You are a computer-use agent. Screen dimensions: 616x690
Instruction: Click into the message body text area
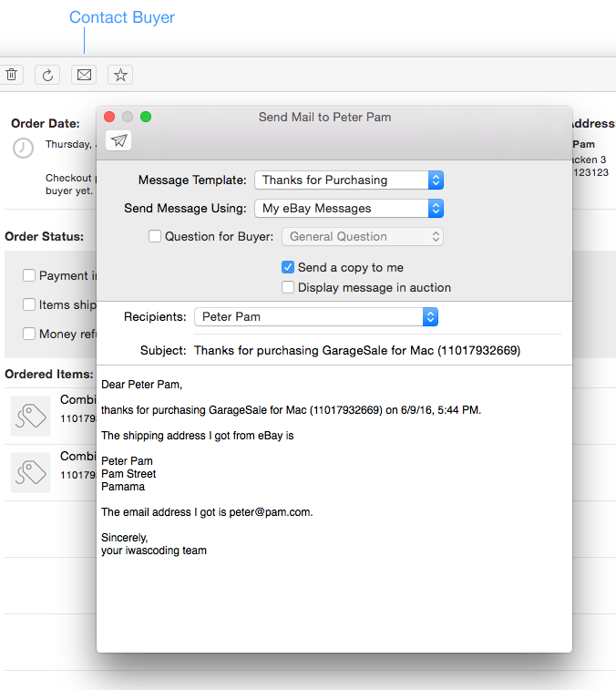tap(334, 592)
